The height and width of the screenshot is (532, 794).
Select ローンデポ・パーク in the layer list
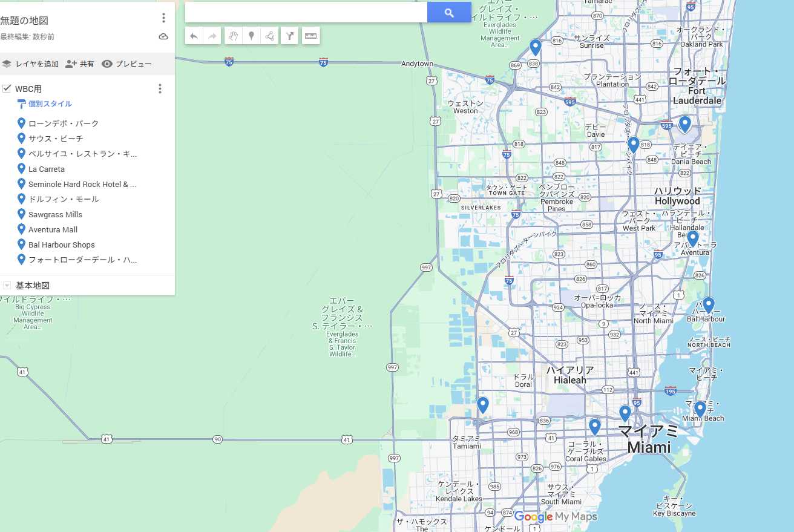[63, 123]
